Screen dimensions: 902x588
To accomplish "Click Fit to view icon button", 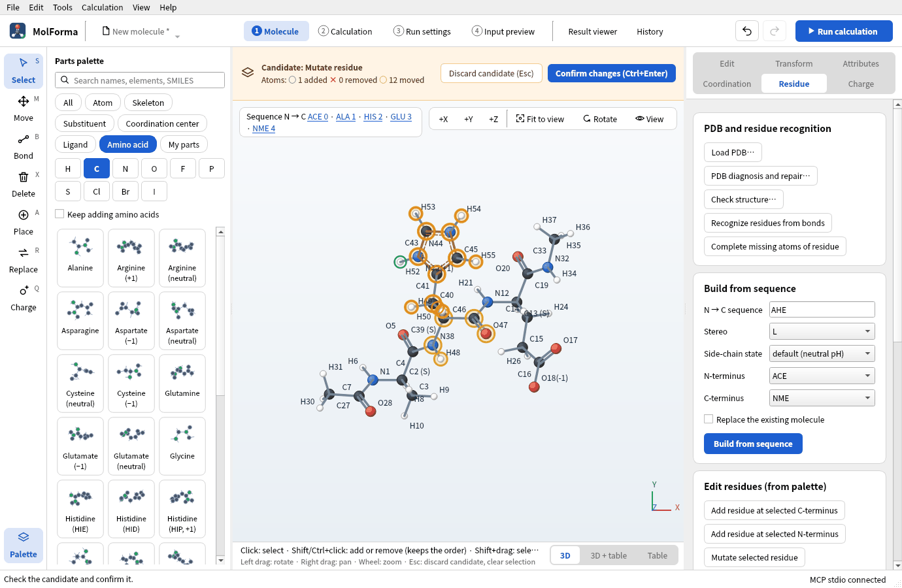I will pos(540,119).
